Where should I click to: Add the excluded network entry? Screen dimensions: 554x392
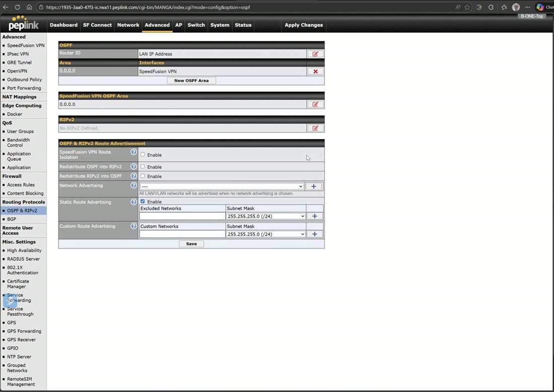pos(314,216)
